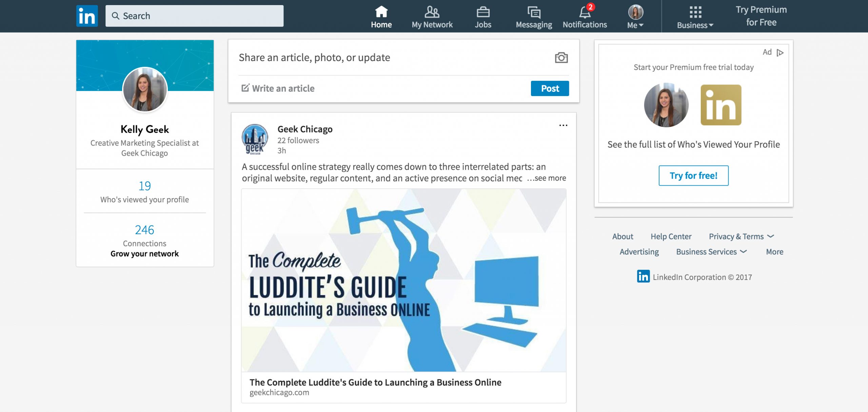
Task: Click the gold LinkedIn Premium logo
Action: click(x=721, y=105)
